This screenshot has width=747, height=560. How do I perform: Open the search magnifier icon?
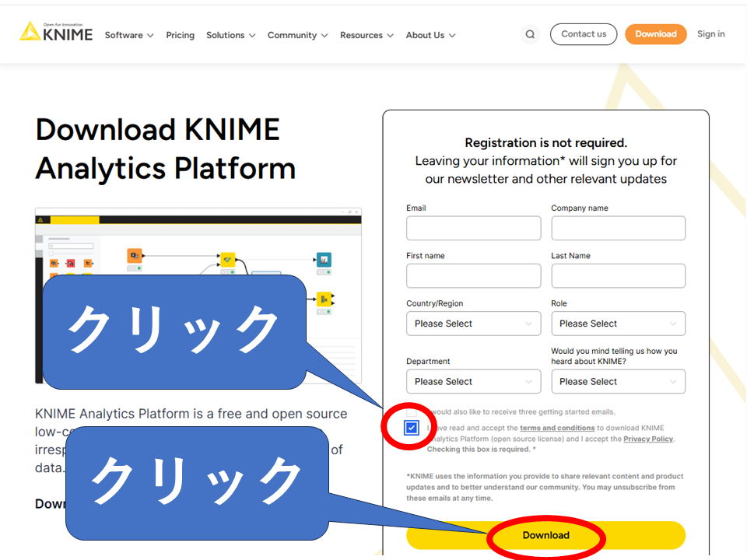[x=530, y=34]
